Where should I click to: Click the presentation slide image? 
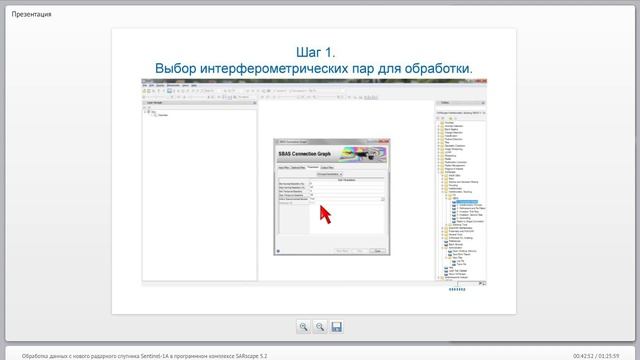[x=314, y=171]
